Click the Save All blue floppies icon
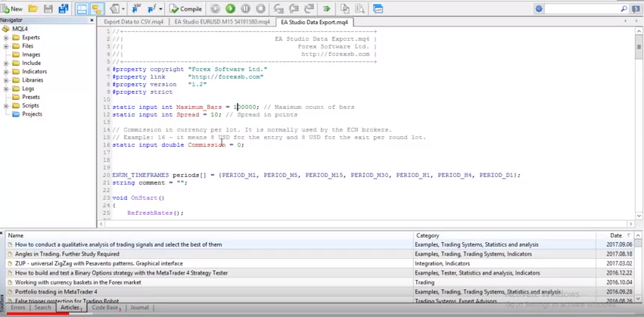Screen dimensions: 644x317 click(x=64, y=8)
